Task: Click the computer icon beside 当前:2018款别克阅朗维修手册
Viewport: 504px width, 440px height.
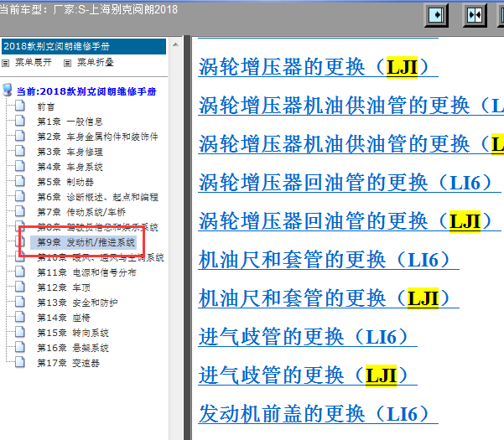Action: (8, 91)
